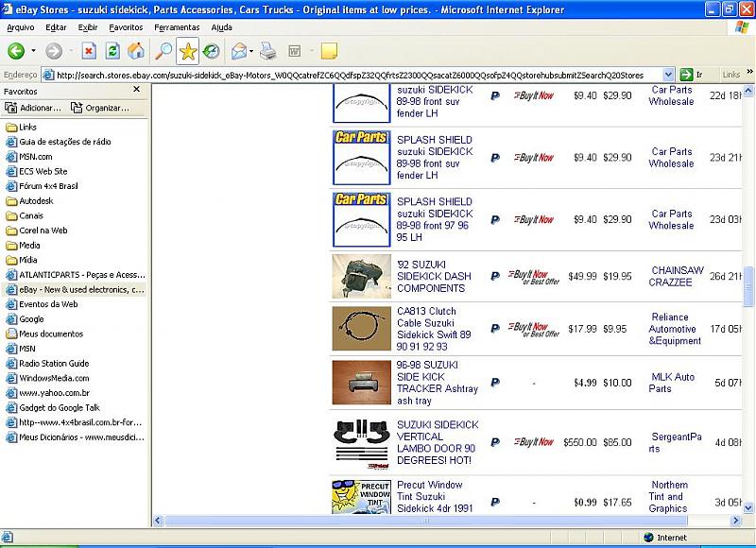756x548 pixels.
Task: Open the Back button history dropdown
Action: (x=33, y=51)
